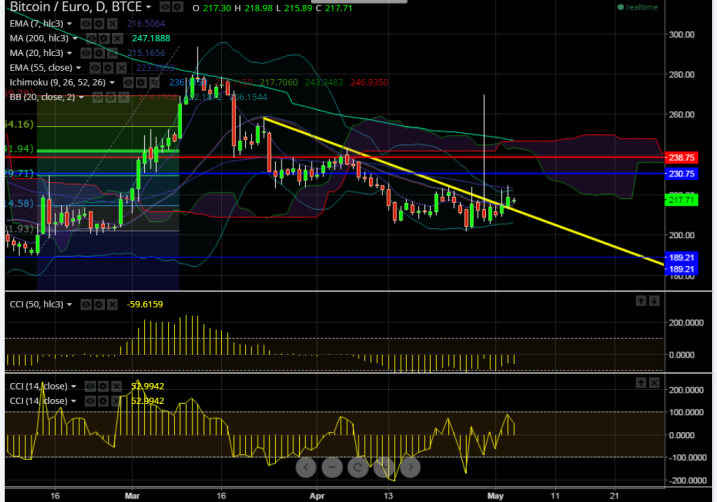The height and width of the screenshot is (502, 717).
Task: Hide the MA (20, hlc3) indicator
Action: coord(86,53)
